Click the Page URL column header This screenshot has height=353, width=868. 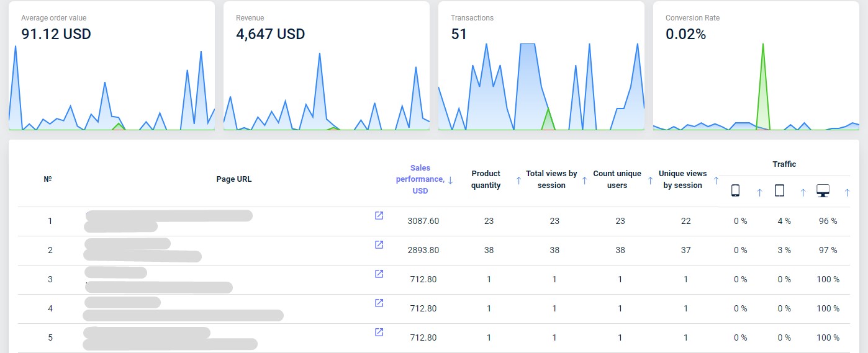[x=234, y=179]
